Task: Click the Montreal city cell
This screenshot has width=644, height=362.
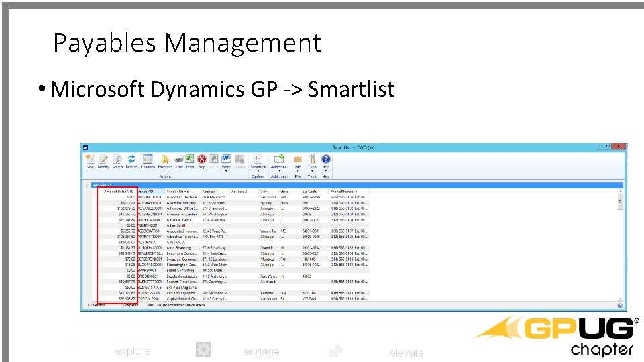Action: (x=268, y=259)
